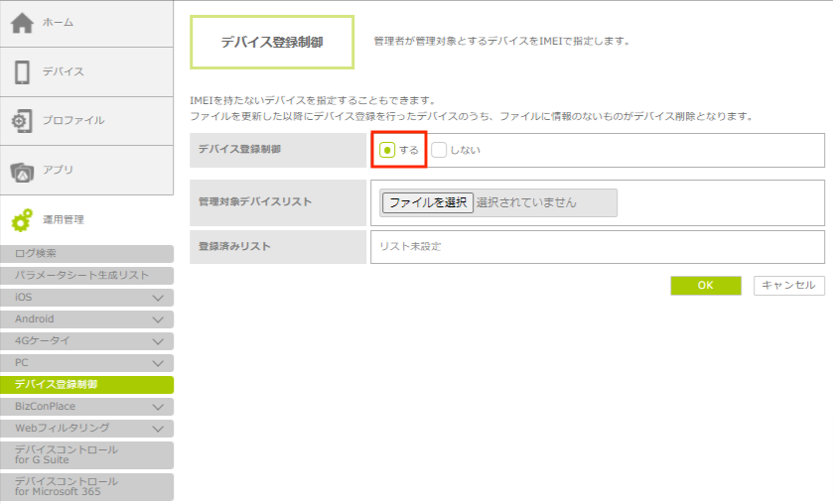This screenshot has width=833, height=504.
Task: Click the Apps icon in sidebar
Action: point(23,171)
